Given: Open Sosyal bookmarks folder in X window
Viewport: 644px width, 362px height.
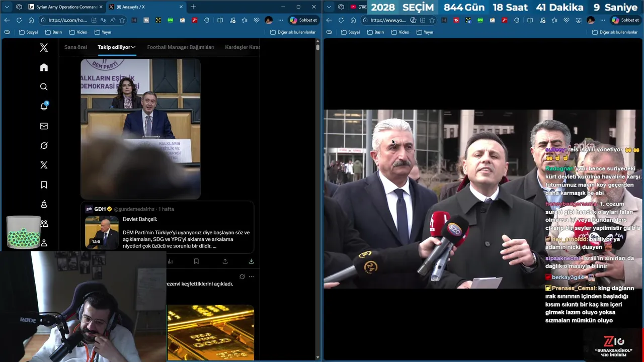Looking at the screenshot, I should [x=28, y=32].
